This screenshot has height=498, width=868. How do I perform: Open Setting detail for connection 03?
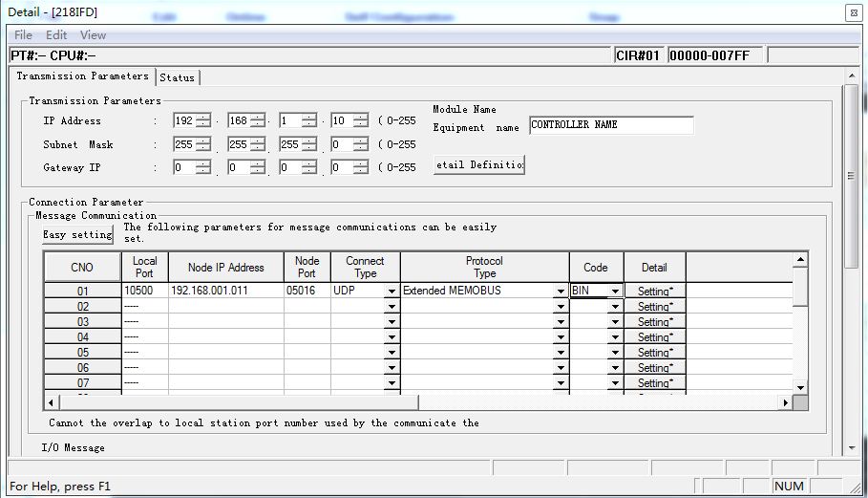655,322
